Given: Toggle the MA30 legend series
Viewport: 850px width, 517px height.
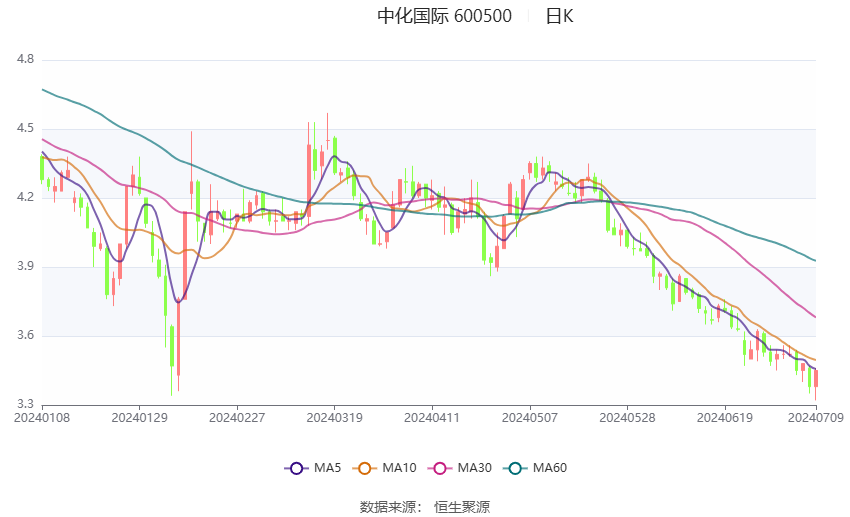Looking at the screenshot, I should click(x=460, y=468).
